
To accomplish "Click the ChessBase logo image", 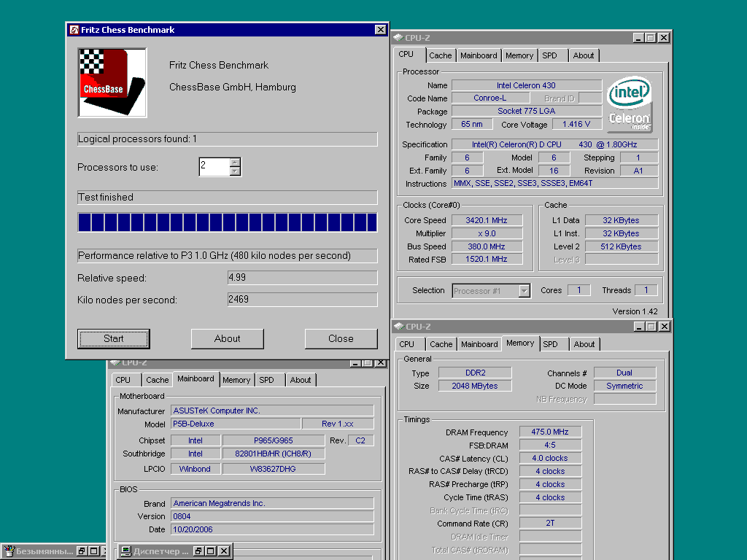I will (x=112, y=82).
